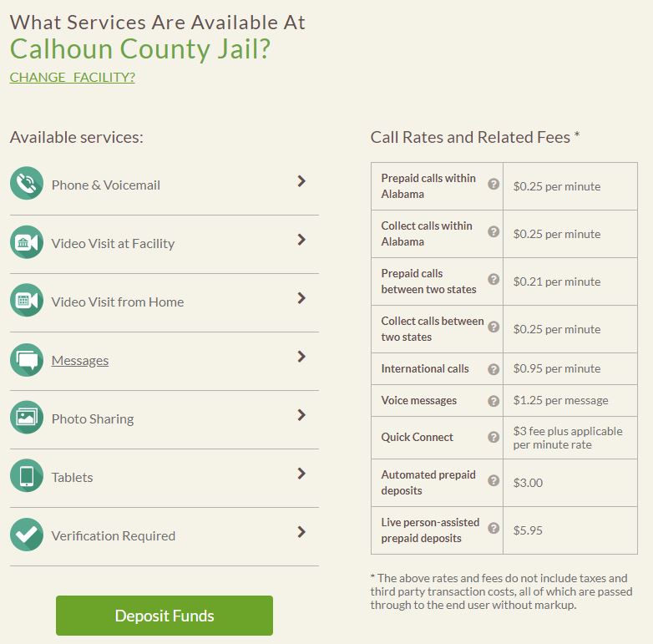The width and height of the screenshot is (653, 644).
Task: Click the Verification Required checkmark icon
Action: 27,535
